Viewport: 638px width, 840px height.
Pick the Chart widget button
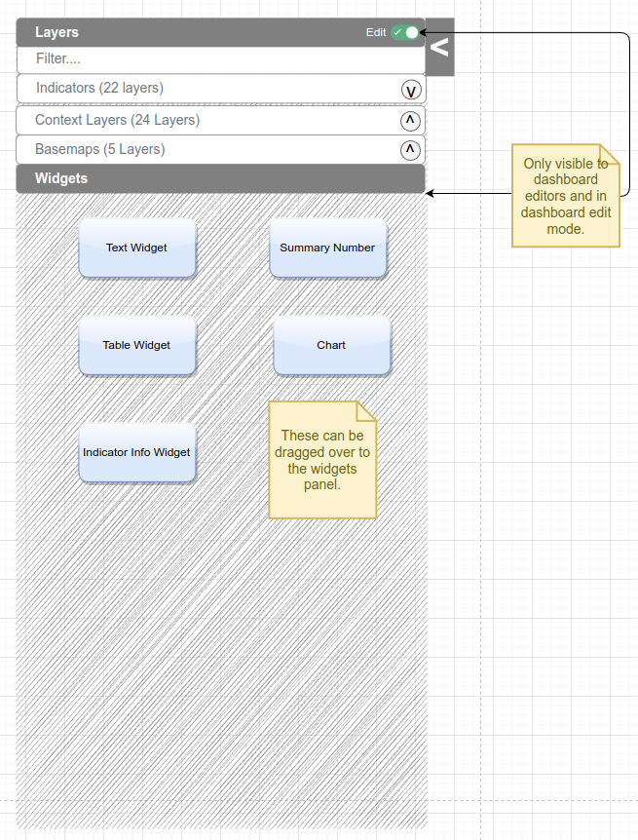331,346
